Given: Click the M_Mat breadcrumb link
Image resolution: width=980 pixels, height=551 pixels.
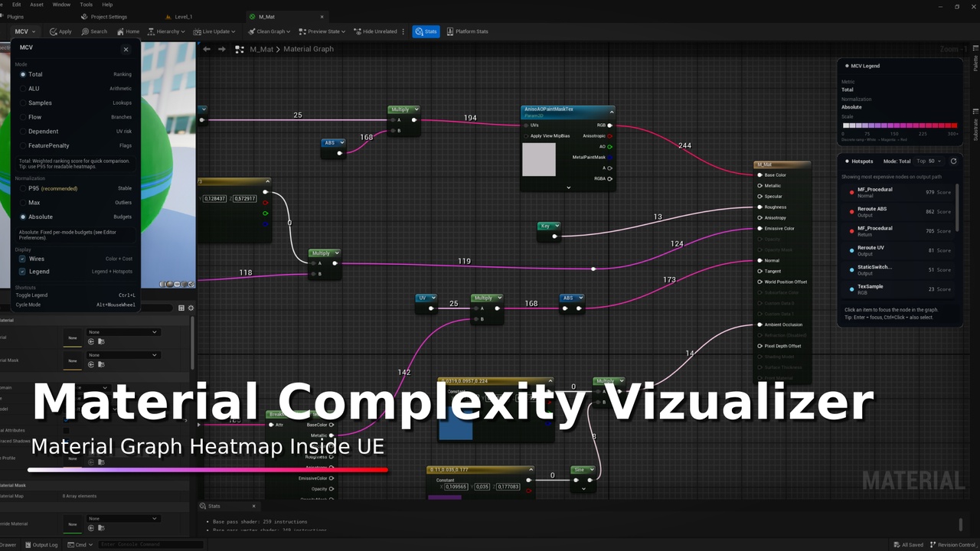Looking at the screenshot, I should (x=261, y=49).
